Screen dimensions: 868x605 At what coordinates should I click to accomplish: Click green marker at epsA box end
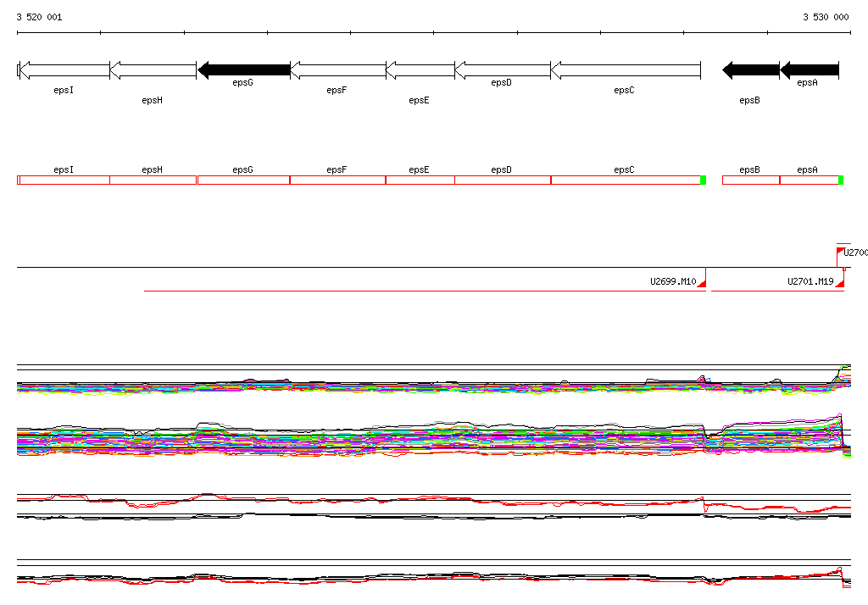[841, 180]
